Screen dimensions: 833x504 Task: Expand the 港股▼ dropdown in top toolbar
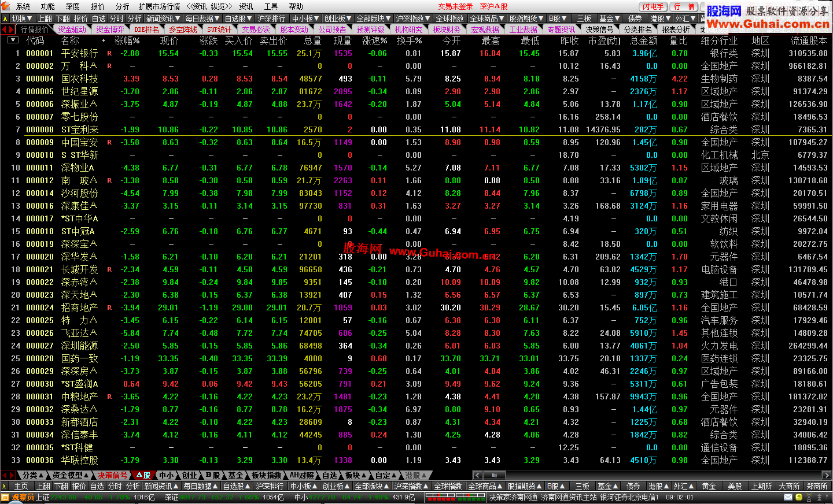click(x=660, y=18)
